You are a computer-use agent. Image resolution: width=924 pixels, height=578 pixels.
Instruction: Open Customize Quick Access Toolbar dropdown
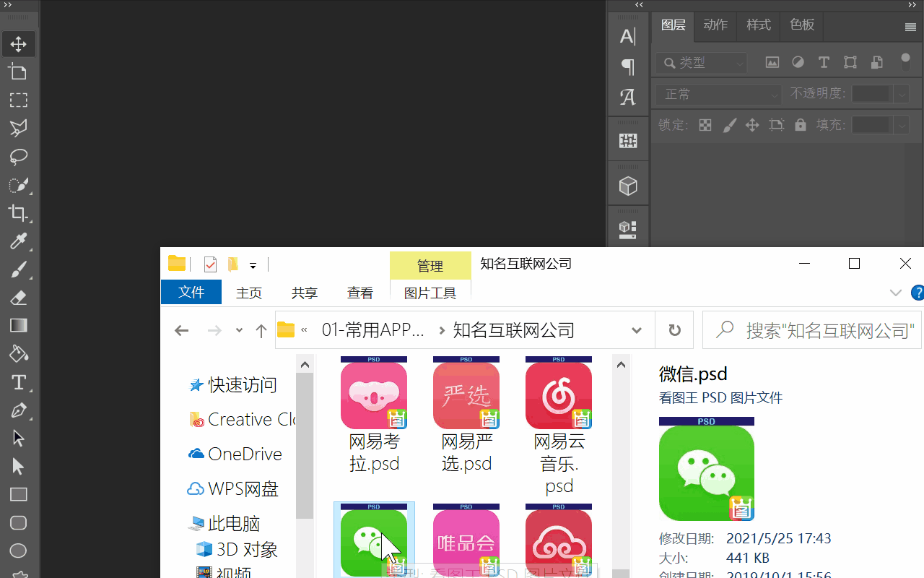tap(253, 265)
